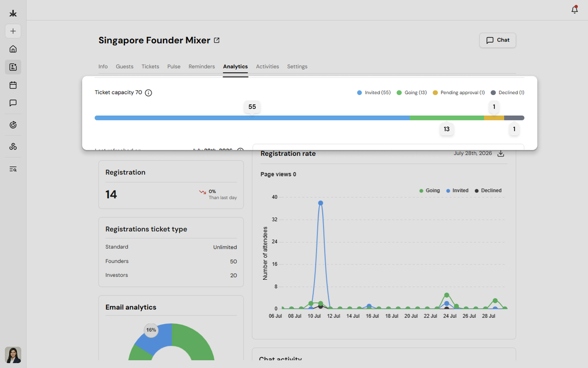This screenshot has height=368, width=588.
Task: View the Activities tab
Action: click(267, 67)
